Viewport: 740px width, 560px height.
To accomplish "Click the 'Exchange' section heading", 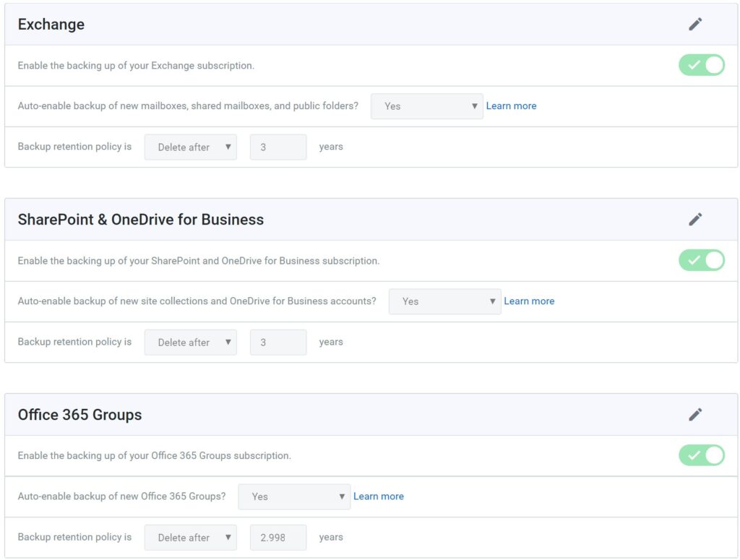I will coord(51,25).
